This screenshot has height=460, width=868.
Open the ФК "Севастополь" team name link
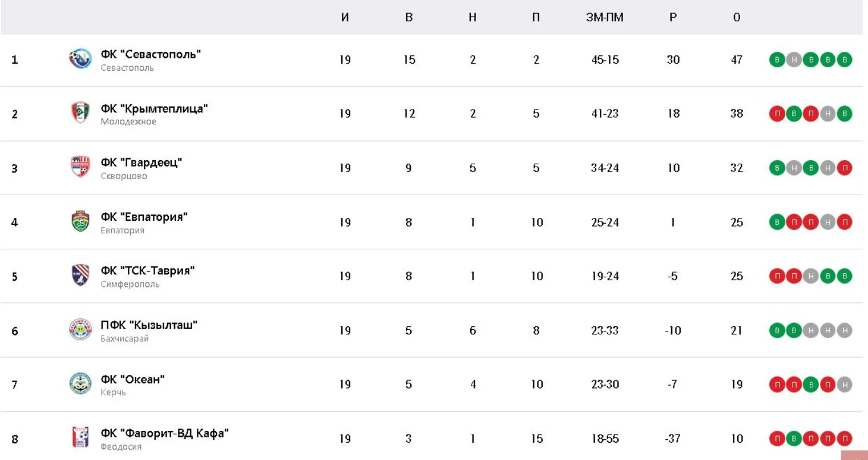click(151, 54)
